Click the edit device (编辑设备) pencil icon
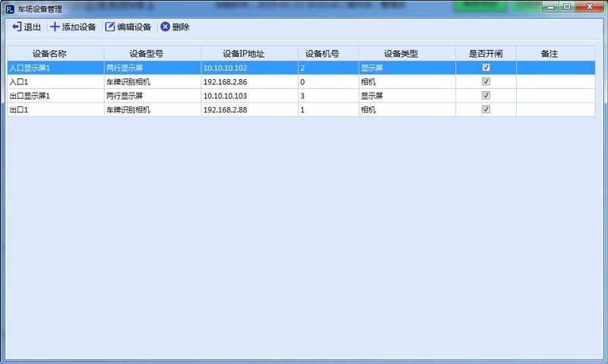The image size is (608, 364). [109, 27]
